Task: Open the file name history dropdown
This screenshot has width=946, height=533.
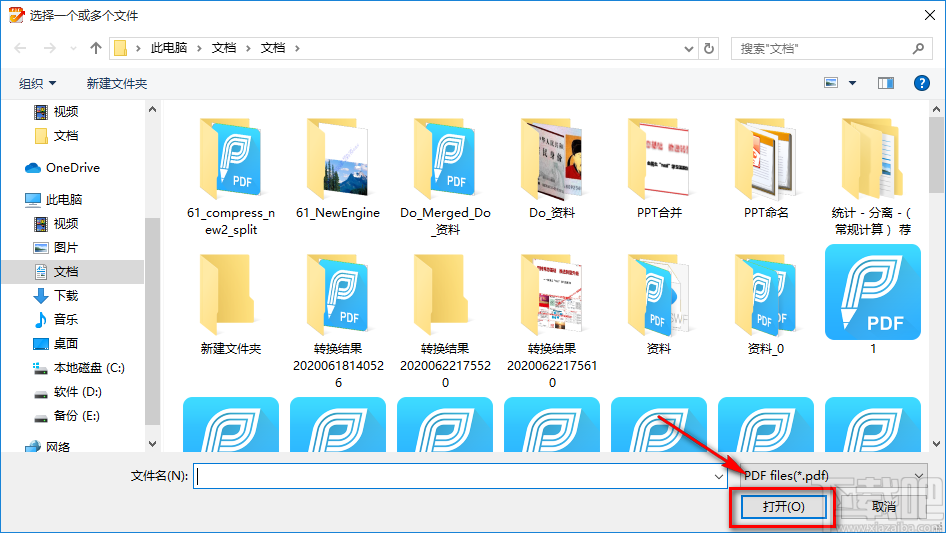Action: pos(719,476)
